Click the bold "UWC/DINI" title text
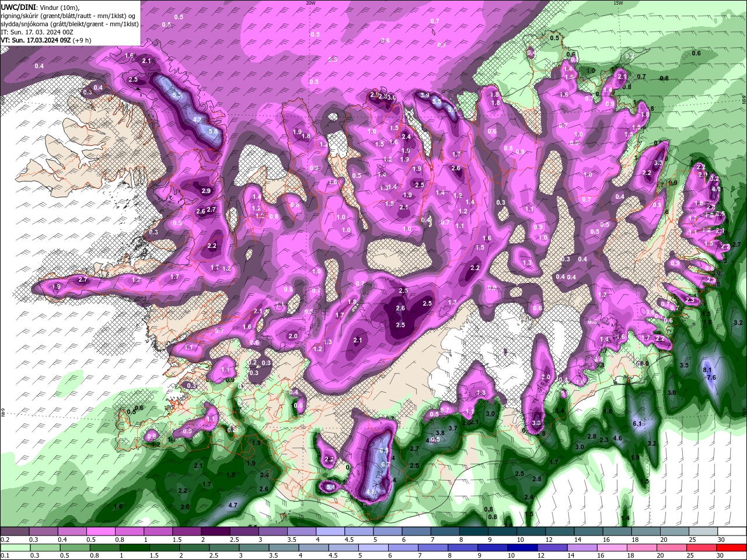Viewport: 747px width, 560px height. coord(18,6)
